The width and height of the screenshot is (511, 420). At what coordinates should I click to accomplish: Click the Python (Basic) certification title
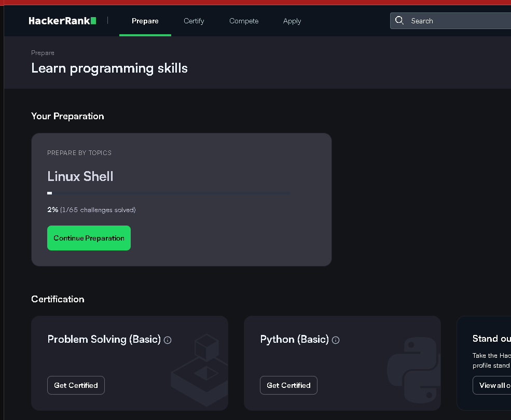coord(294,339)
